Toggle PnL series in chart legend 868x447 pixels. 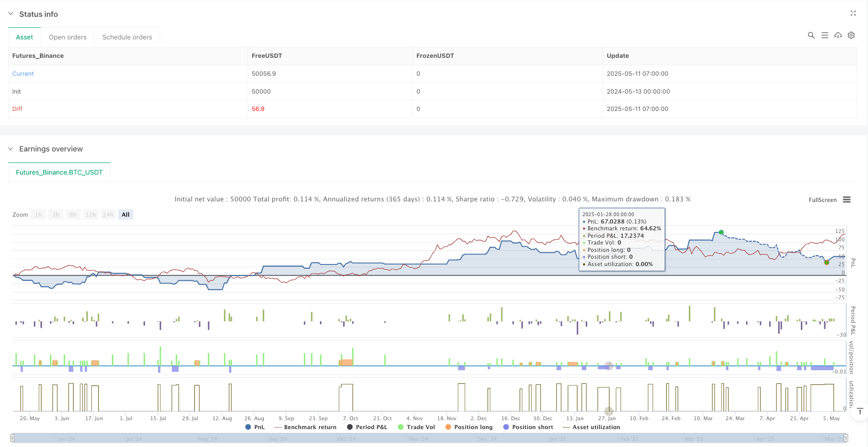tap(255, 427)
